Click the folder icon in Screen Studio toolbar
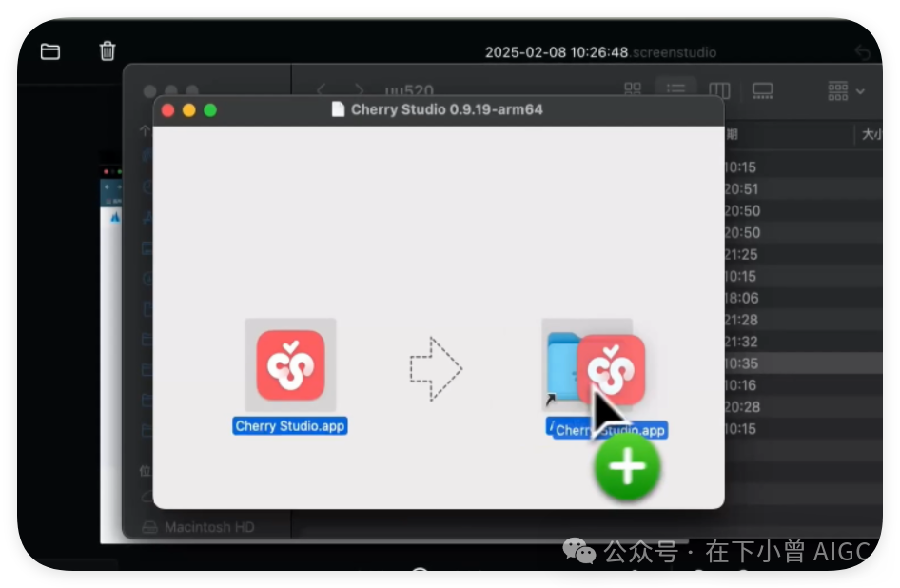The height and width of the screenshot is (588, 900). point(49,51)
